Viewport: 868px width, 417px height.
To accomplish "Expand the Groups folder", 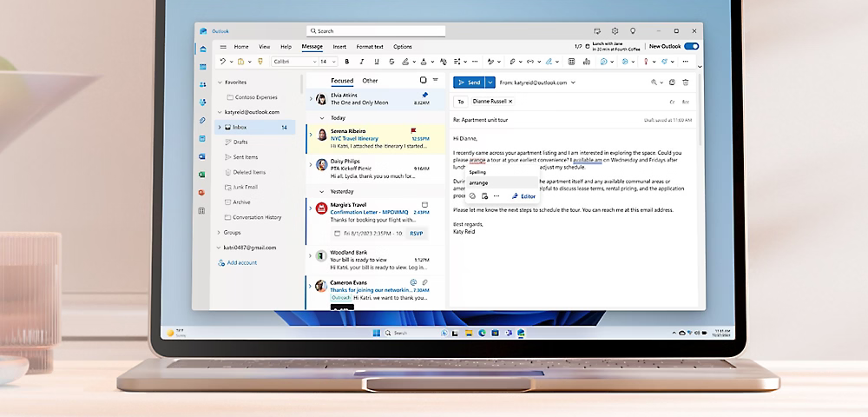I will (x=220, y=233).
